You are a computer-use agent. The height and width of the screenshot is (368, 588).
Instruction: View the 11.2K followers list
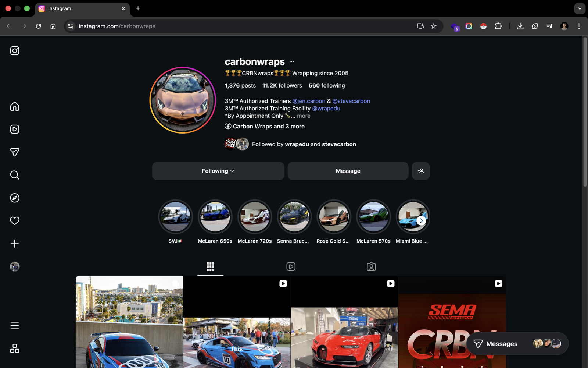click(282, 85)
